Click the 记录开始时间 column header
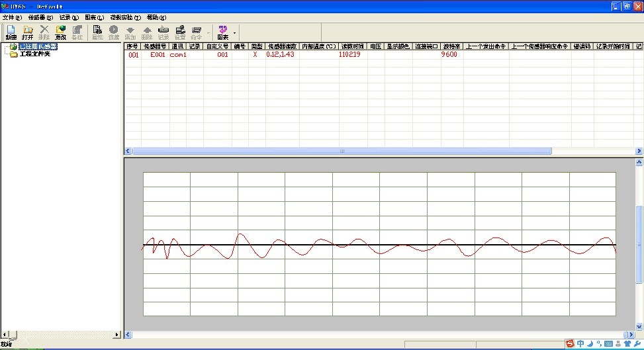The image size is (644, 350). coord(613,46)
